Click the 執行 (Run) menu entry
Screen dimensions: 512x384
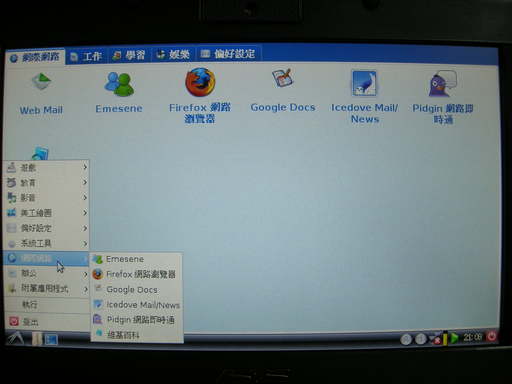click(x=47, y=304)
